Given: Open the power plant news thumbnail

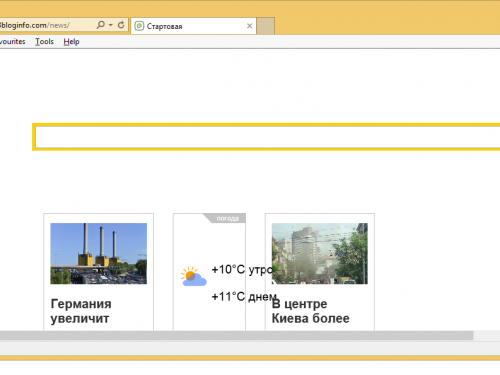Looking at the screenshot, I should pyautogui.click(x=98, y=254).
